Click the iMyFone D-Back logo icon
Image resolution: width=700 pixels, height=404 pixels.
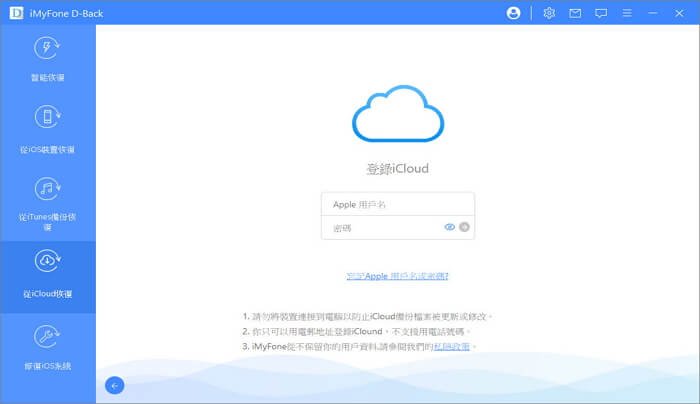click(13, 13)
